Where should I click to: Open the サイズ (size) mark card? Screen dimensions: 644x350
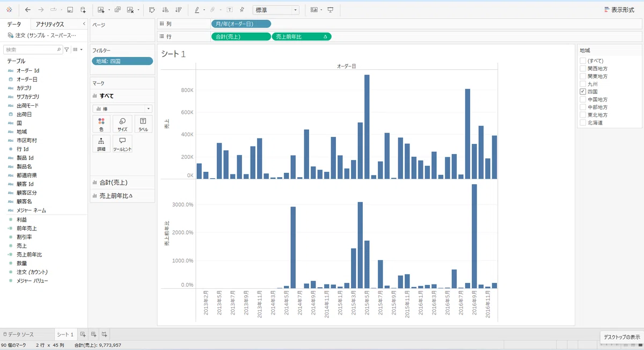pyautogui.click(x=122, y=124)
